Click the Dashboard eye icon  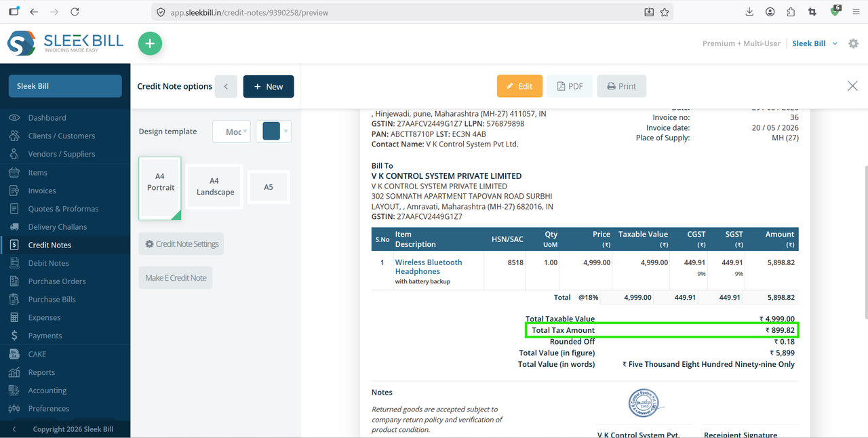[14, 118]
